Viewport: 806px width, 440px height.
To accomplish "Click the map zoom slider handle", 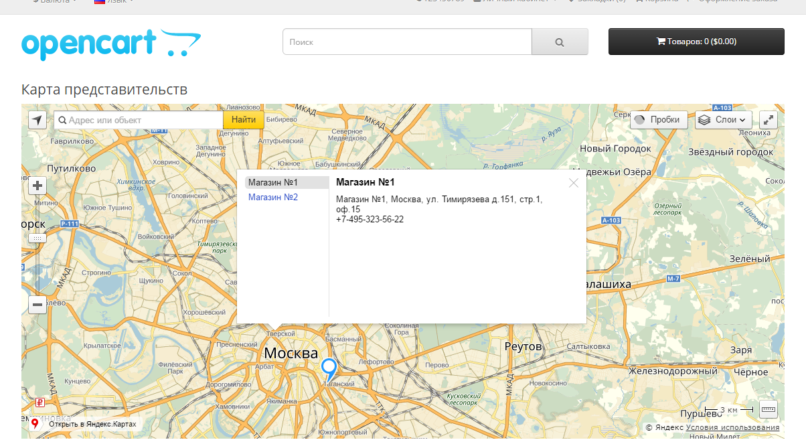I will pos(37,238).
